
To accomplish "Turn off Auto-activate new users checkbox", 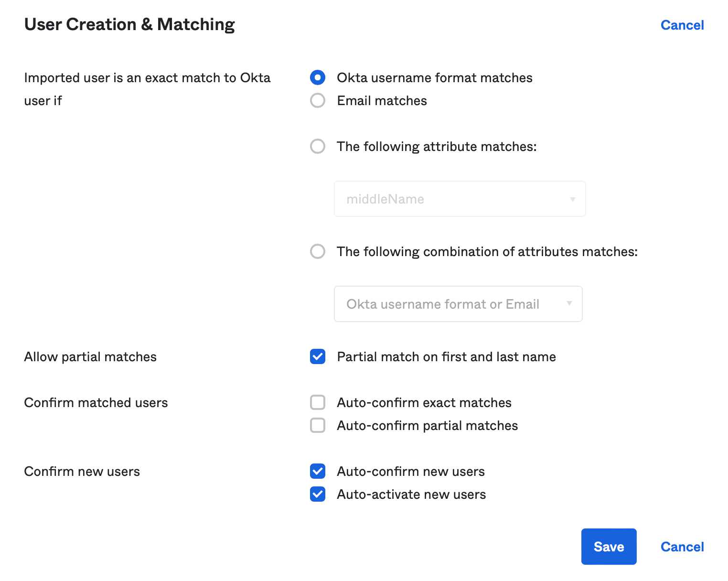I will tap(318, 494).
